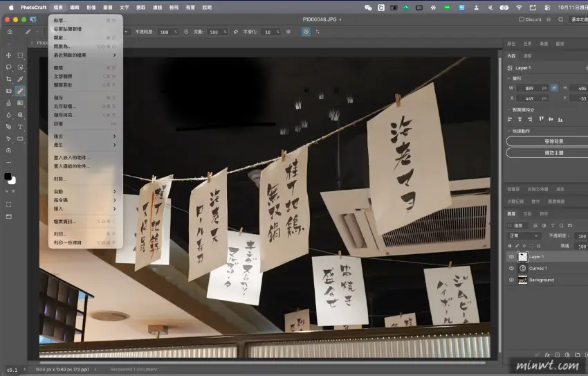Select the Gradient tool
Screen dimensions: 588x376
(x=20, y=102)
